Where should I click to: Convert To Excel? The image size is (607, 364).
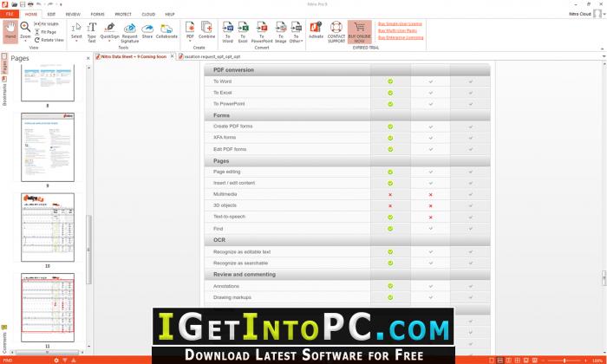coord(243,32)
